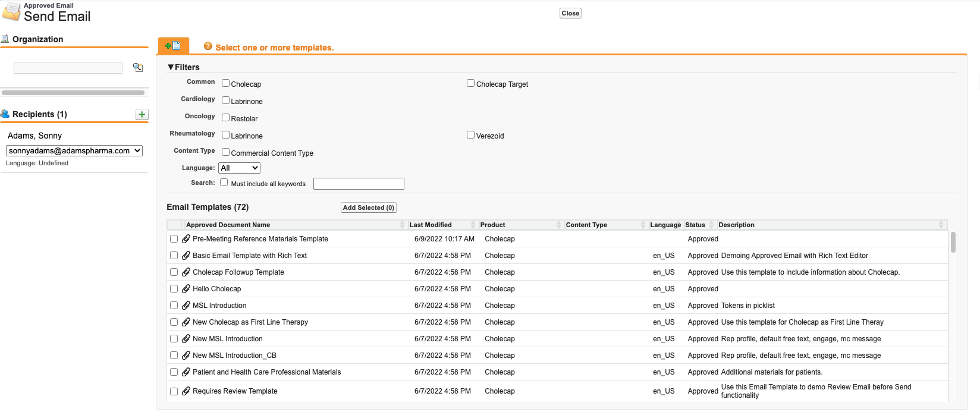Image resolution: width=980 pixels, height=412 pixels.
Task: Enable the Cholecap Target filter checkbox
Action: [471, 83]
